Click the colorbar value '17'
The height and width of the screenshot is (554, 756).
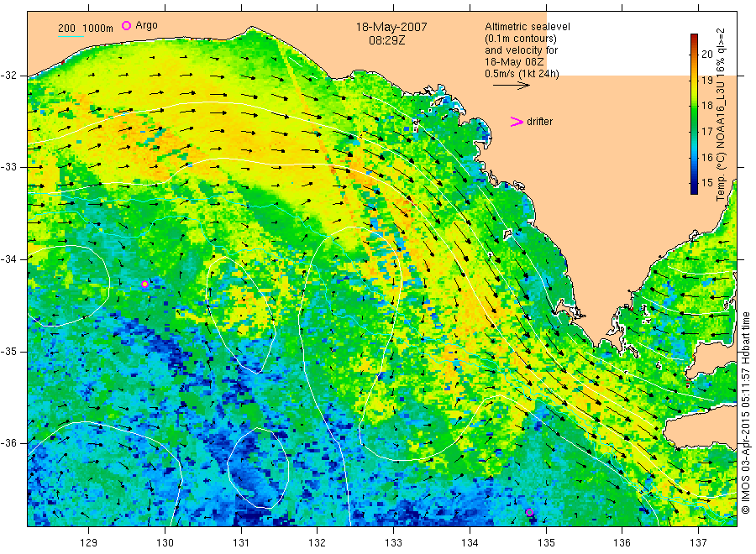[x=706, y=132]
